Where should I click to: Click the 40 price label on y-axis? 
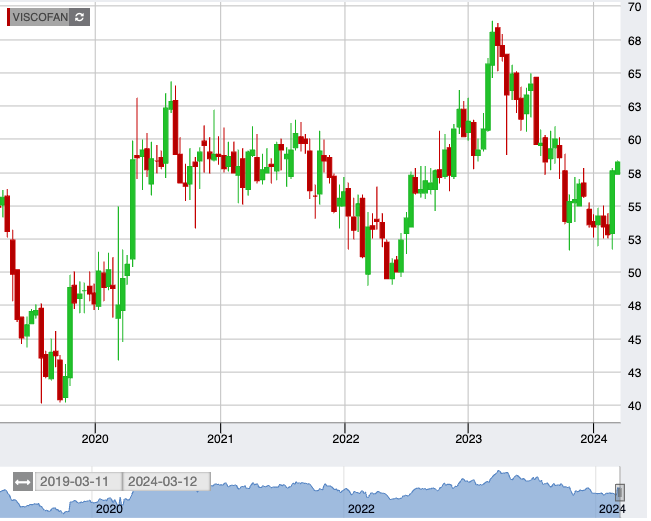pyautogui.click(x=635, y=406)
